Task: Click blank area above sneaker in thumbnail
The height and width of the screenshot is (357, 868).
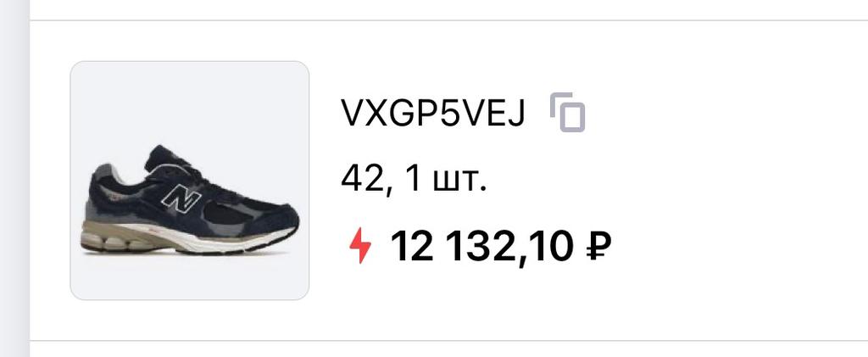Action: [189, 103]
